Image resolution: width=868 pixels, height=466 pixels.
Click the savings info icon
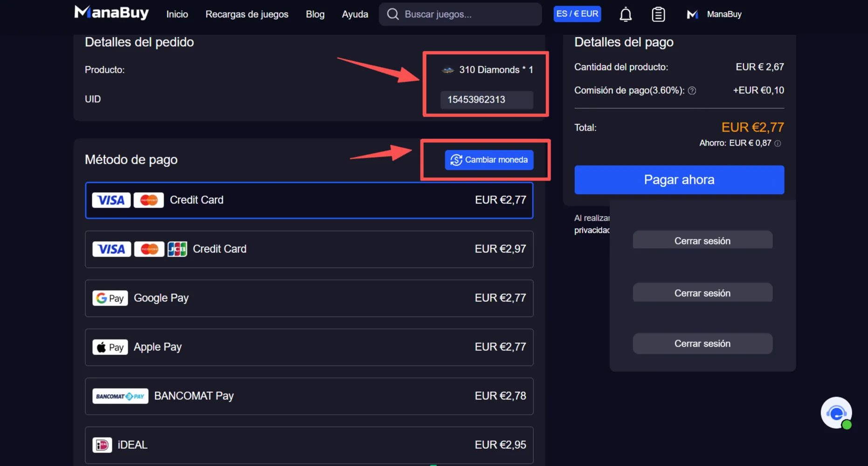[778, 143]
